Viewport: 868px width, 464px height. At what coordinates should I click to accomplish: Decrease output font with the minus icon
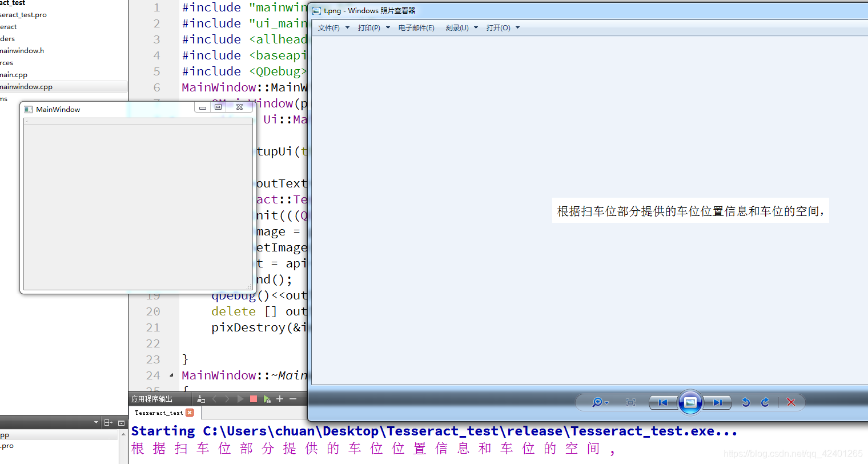click(293, 399)
